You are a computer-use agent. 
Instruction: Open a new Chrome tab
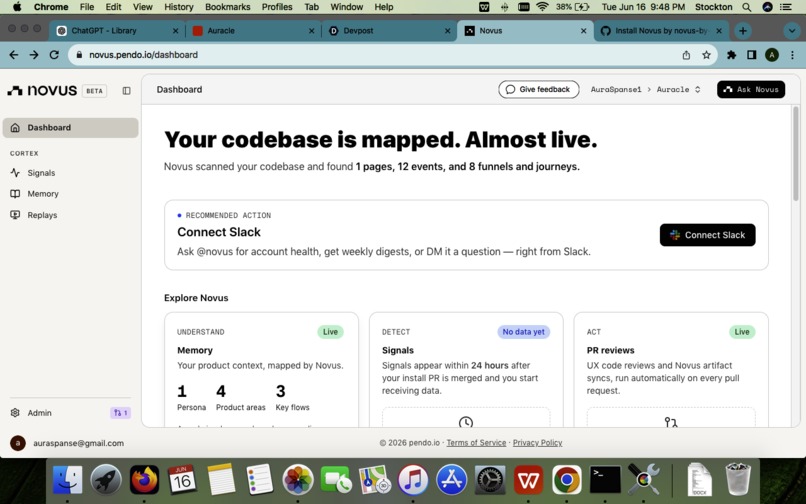point(742,31)
